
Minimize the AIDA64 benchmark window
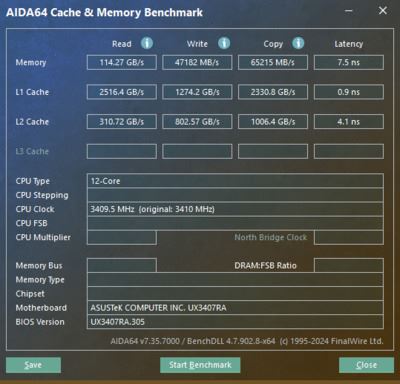pyautogui.click(x=349, y=11)
